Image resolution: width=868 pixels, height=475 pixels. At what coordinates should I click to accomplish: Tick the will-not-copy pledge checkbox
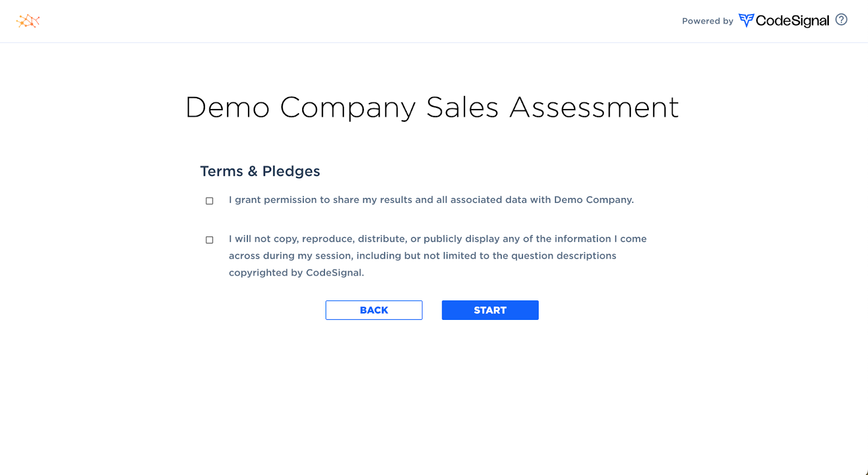[x=209, y=240]
